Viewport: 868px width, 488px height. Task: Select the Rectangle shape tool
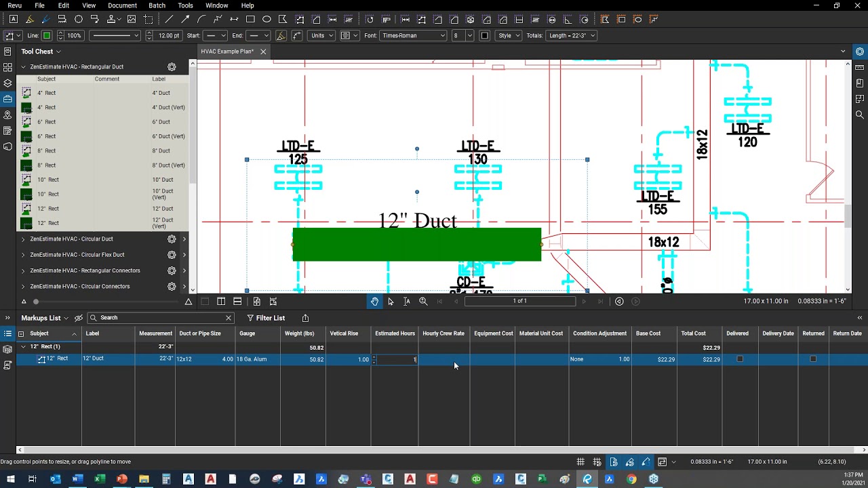[250, 20]
